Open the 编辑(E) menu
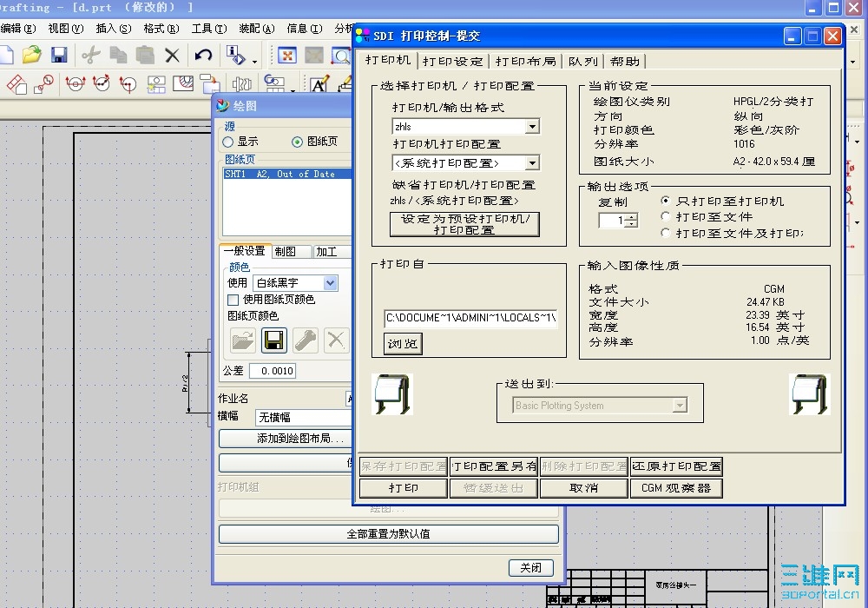The width and height of the screenshot is (868, 608). (18, 29)
